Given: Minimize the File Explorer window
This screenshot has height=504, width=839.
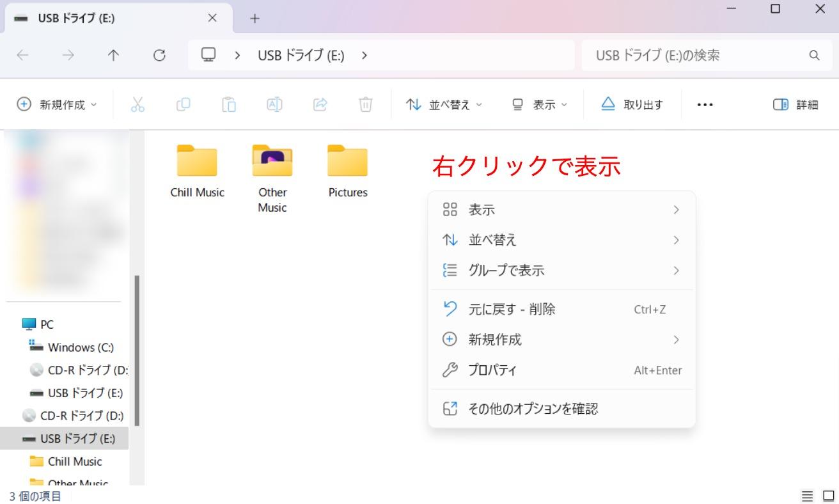Looking at the screenshot, I should pyautogui.click(x=731, y=9).
